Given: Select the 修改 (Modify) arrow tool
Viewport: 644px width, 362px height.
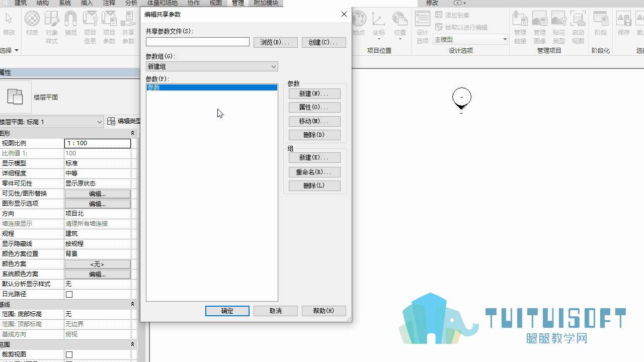Looking at the screenshot, I should [x=9, y=24].
